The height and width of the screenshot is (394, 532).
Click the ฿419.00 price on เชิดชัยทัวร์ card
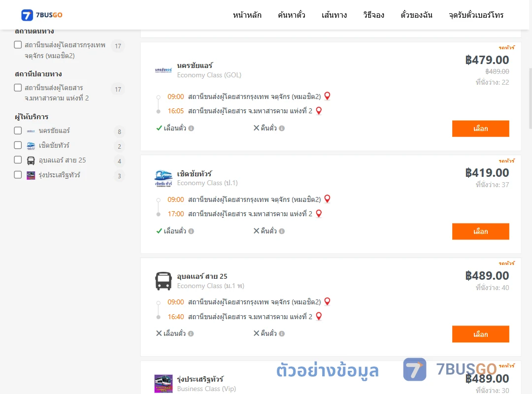pos(487,173)
